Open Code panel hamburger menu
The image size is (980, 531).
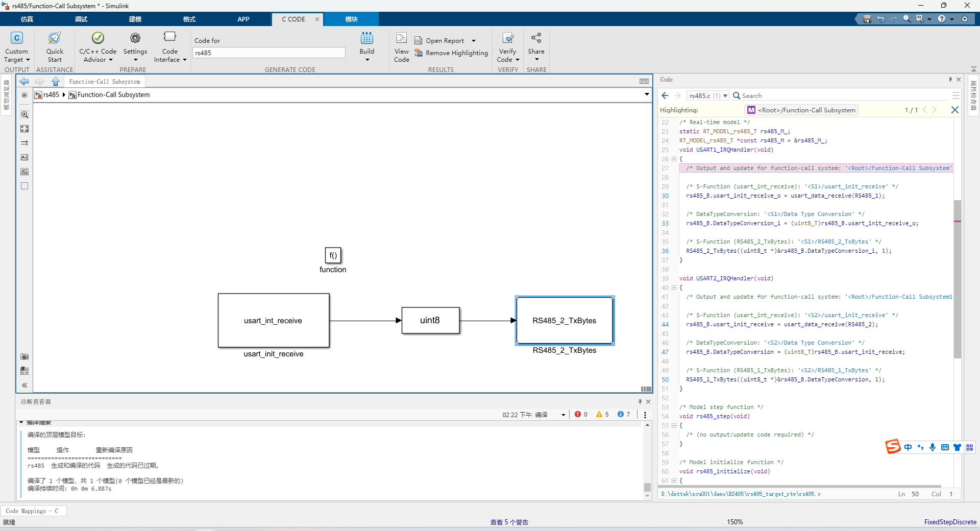955,95
